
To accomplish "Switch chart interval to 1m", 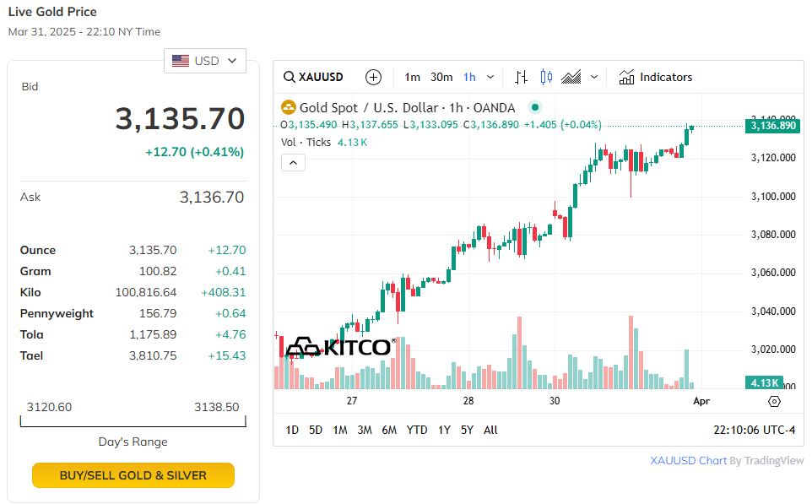I will pyautogui.click(x=412, y=78).
